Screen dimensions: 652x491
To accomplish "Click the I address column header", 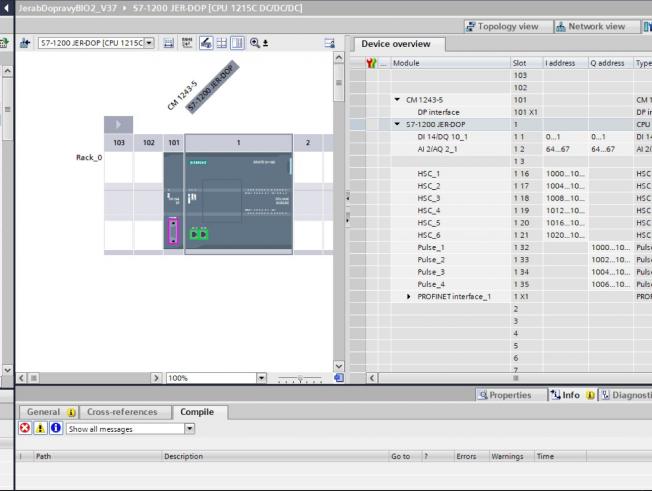I will pos(565,63).
